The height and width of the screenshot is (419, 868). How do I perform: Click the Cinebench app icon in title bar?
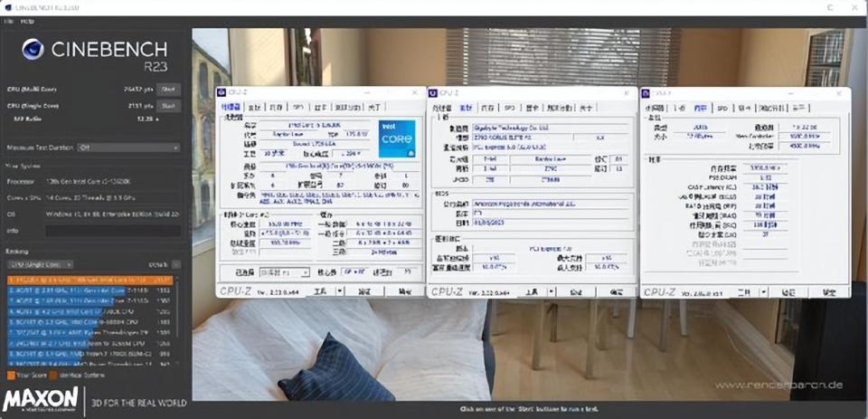(x=7, y=6)
